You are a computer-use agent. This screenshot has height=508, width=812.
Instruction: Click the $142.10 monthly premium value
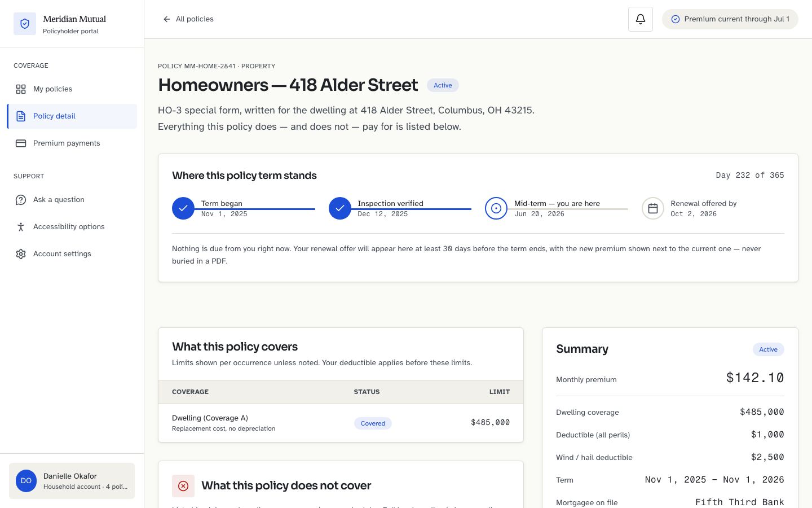click(x=755, y=378)
